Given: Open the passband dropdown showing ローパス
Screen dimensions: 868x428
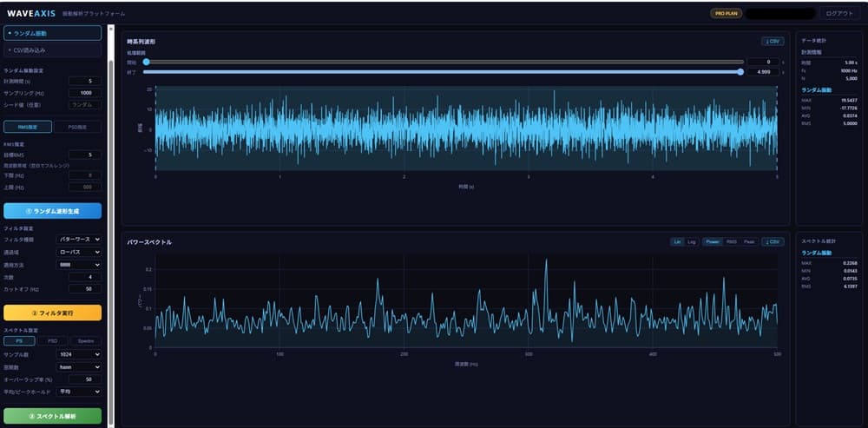Looking at the screenshot, I should click(79, 252).
